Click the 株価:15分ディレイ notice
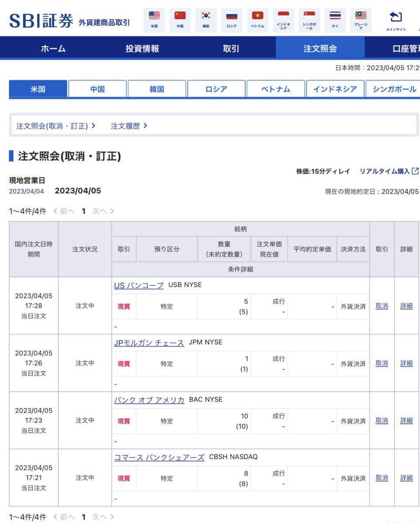 pos(323,171)
